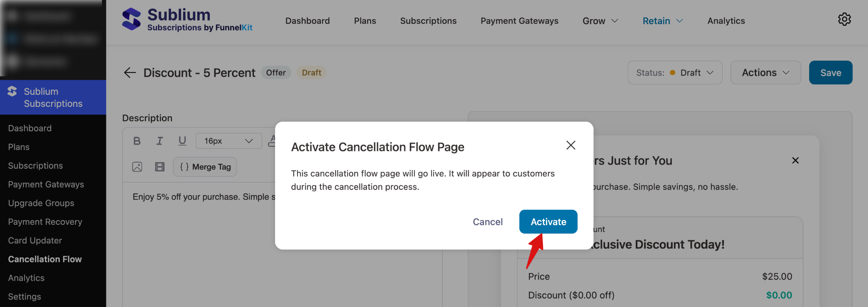
Task: Close the activation dialog with X
Action: 570,145
